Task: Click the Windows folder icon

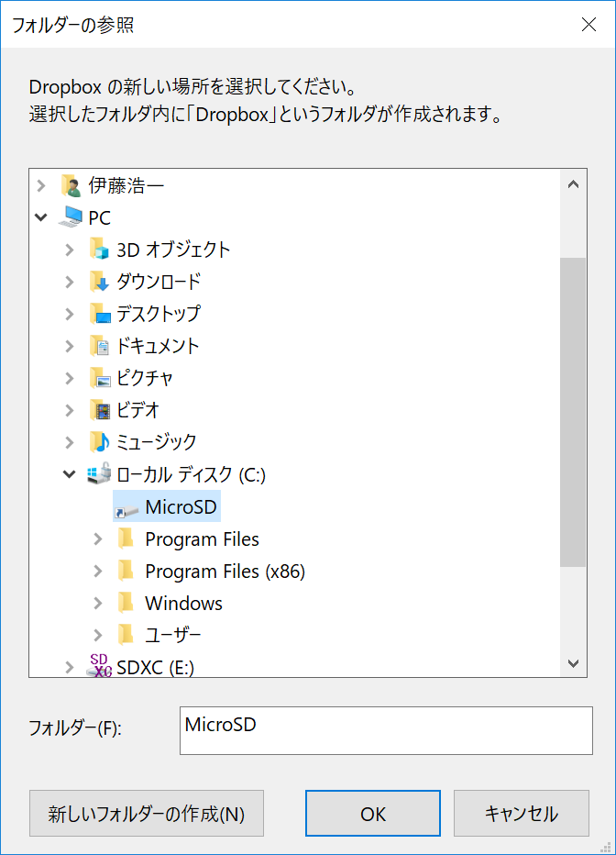Action: click(x=126, y=603)
